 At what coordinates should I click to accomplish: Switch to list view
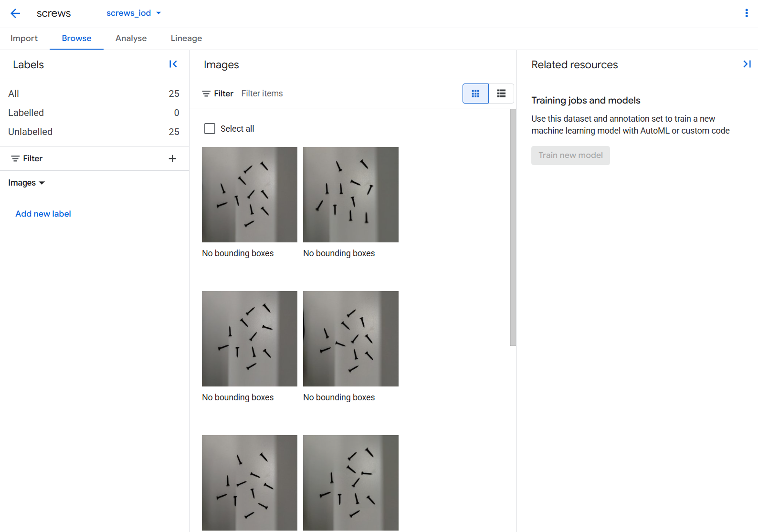pos(501,94)
